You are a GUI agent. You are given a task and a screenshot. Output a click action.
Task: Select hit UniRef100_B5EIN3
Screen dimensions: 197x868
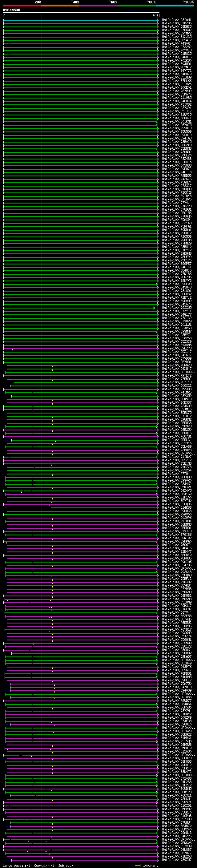tap(177, 464)
